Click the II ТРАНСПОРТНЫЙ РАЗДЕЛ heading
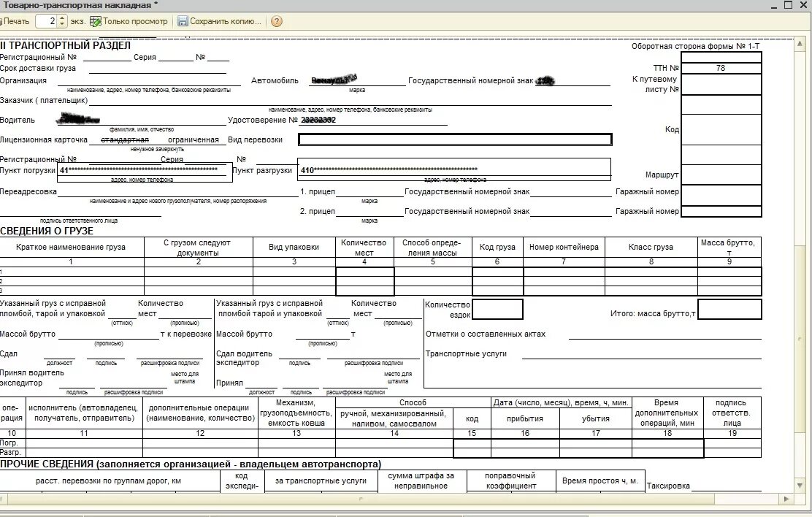Viewport: 812px width, 517px height. pos(65,45)
